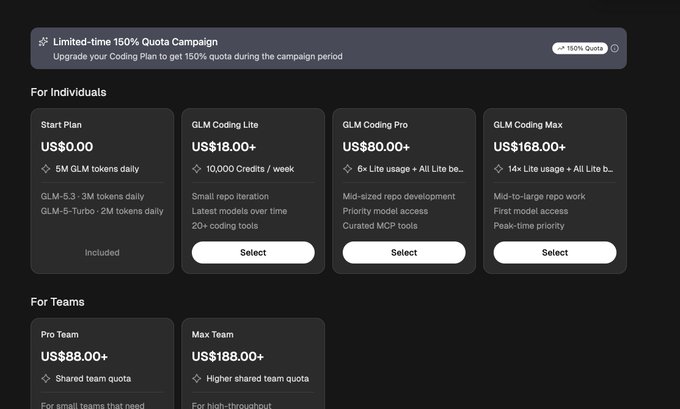Click the GLM Coding Lite title
This screenshot has width=680, height=409.
[225, 125]
